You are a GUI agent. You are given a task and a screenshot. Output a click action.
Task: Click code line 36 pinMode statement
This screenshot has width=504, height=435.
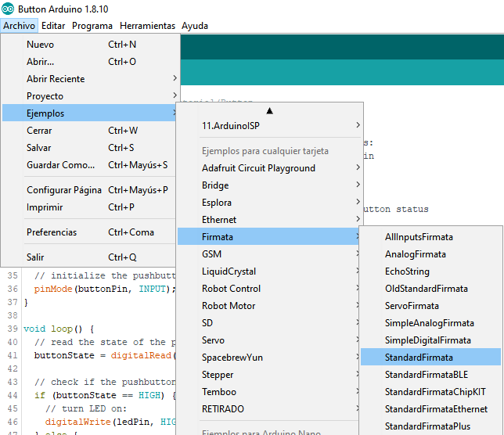105,289
